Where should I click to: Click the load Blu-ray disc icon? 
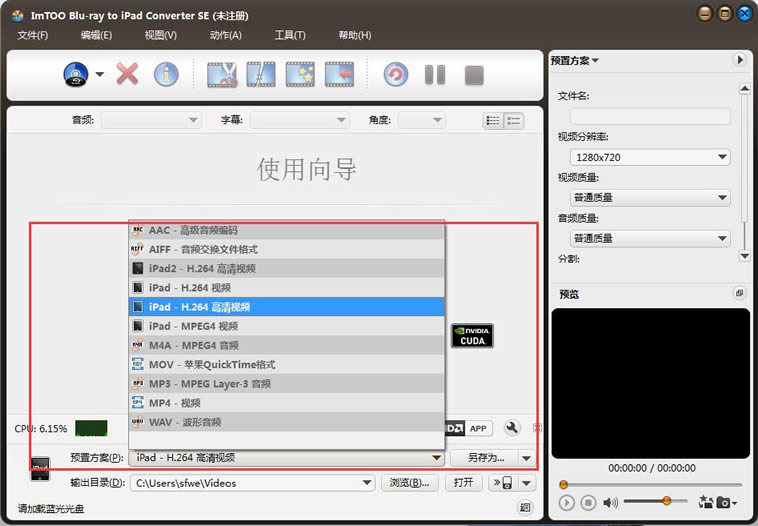point(76,74)
